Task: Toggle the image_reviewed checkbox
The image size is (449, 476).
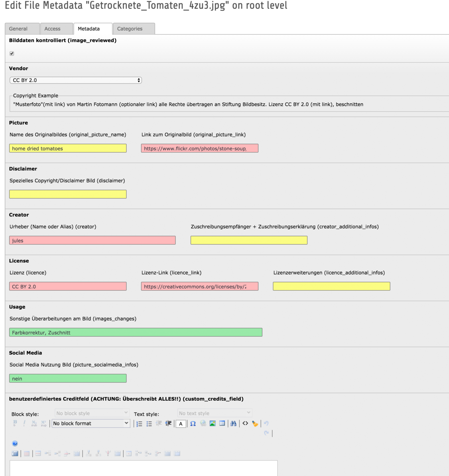Action: pos(12,53)
